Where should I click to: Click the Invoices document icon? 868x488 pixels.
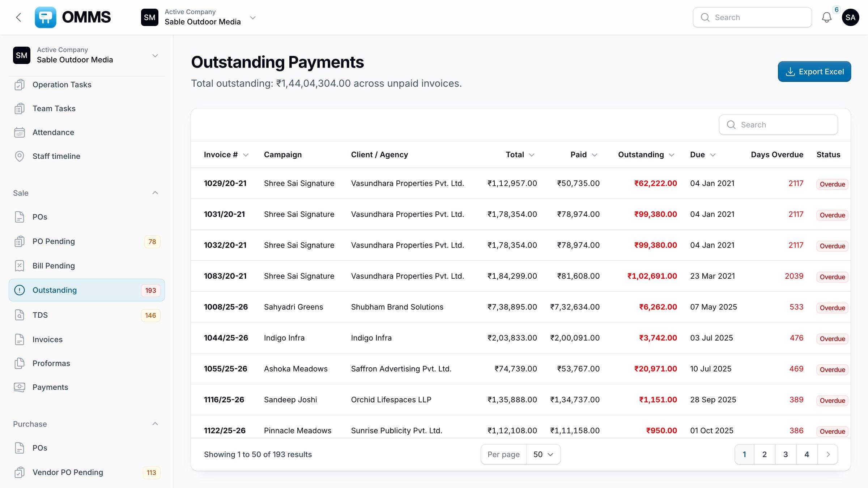[20, 339]
